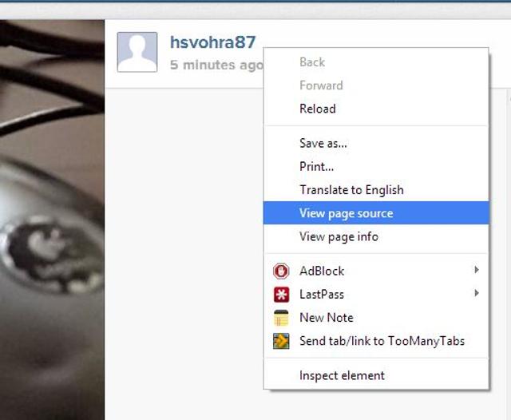Click the TooManyTabs arrow icon
Screen dimensions: 511x420
click(281, 341)
